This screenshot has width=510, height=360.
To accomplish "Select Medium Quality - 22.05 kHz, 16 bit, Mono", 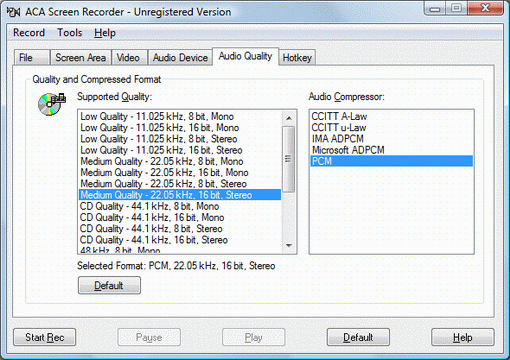I will 180,172.
